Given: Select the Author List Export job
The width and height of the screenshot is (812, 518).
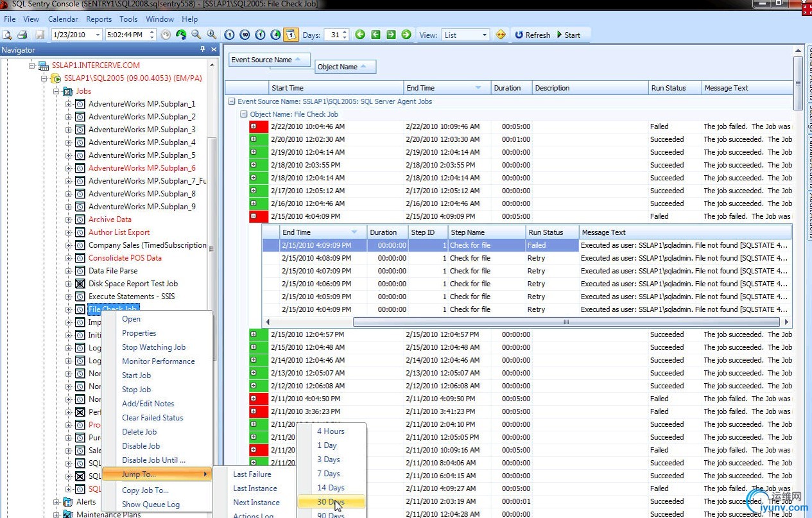Looking at the screenshot, I should pyautogui.click(x=119, y=232).
